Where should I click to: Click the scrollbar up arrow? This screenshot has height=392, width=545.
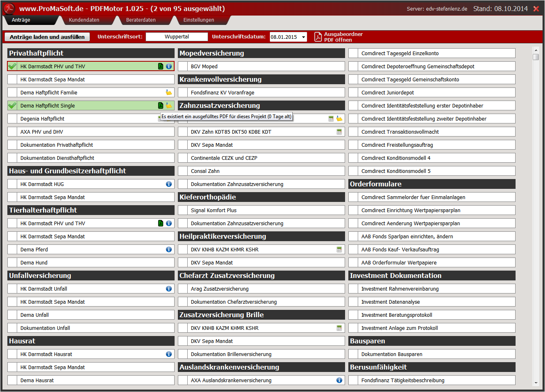click(536, 50)
